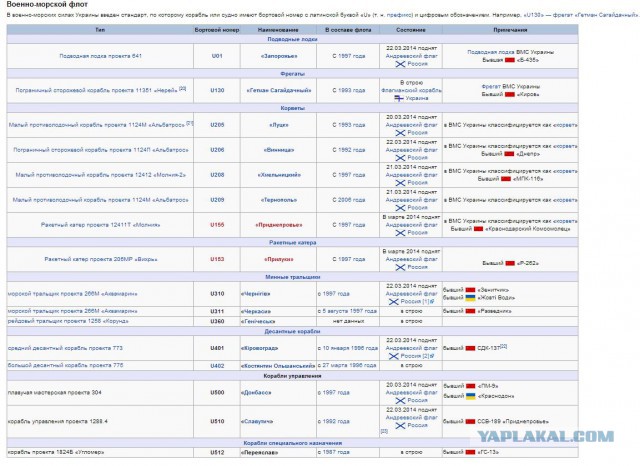Open the red «Прилуки» ship name link
The height and width of the screenshot is (466, 640).
pyautogui.click(x=279, y=259)
